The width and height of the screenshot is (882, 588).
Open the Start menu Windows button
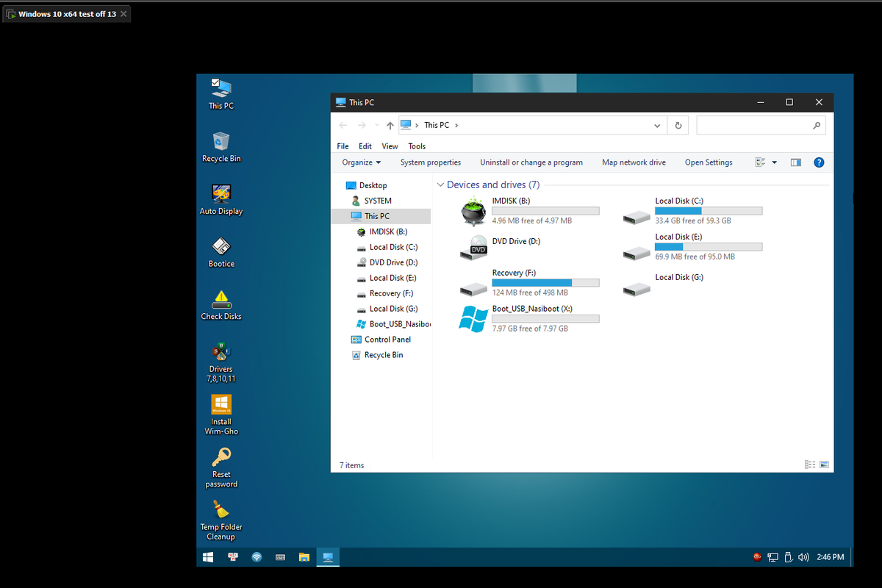click(x=209, y=557)
